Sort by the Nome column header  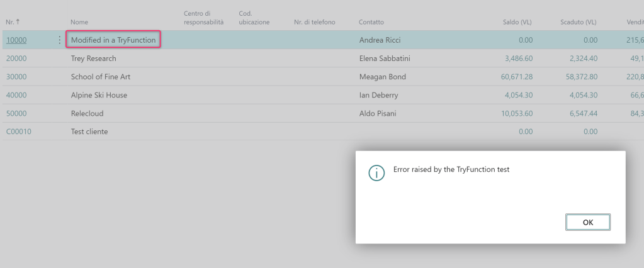pyautogui.click(x=79, y=22)
